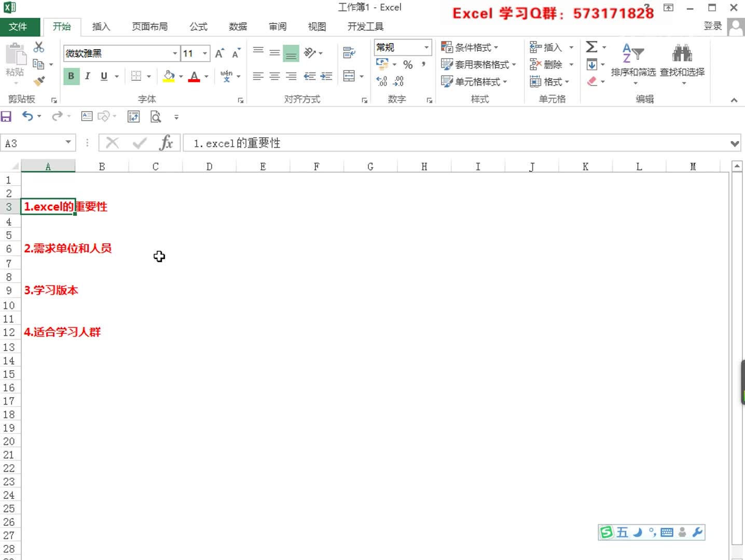Apply percent style to the cell
745x560 pixels.
(408, 64)
